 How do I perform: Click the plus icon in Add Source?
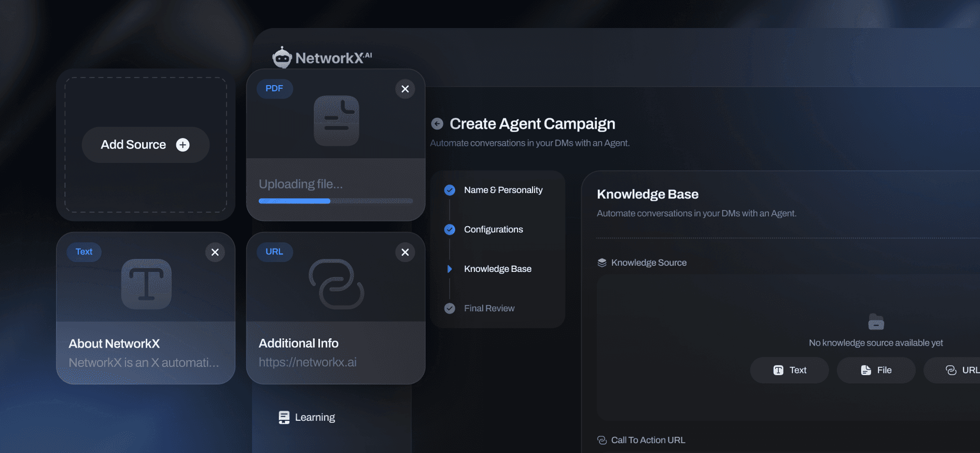[x=183, y=145]
